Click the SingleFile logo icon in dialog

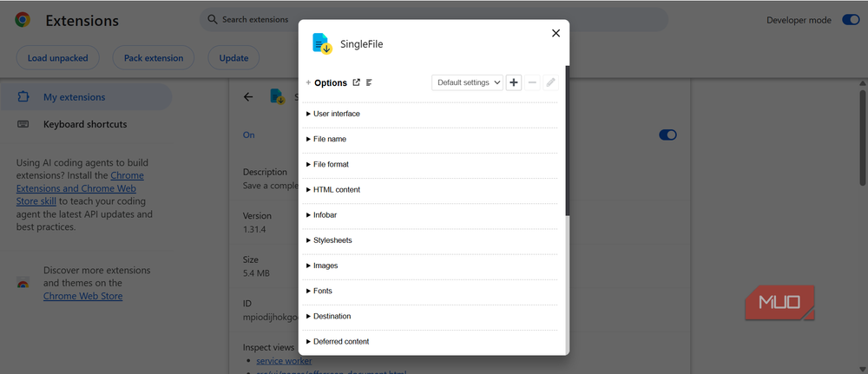coord(322,43)
